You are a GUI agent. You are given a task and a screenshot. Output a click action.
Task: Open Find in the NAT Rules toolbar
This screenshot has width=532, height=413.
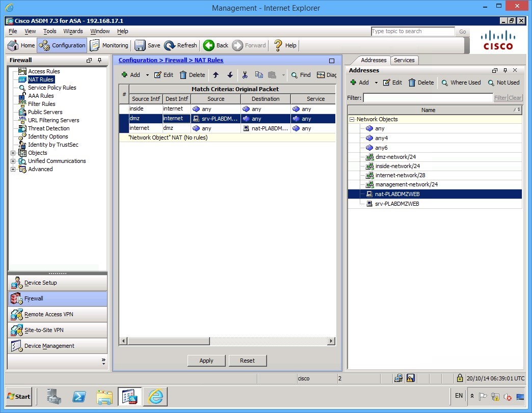300,75
